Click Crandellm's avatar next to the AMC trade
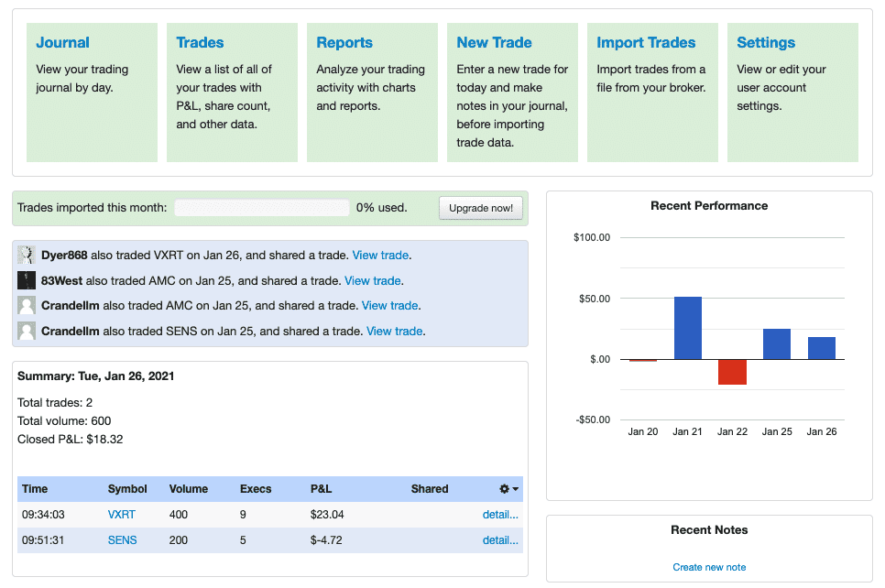Viewport: 885px width, 588px height. pyautogui.click(x=26, y=305)
